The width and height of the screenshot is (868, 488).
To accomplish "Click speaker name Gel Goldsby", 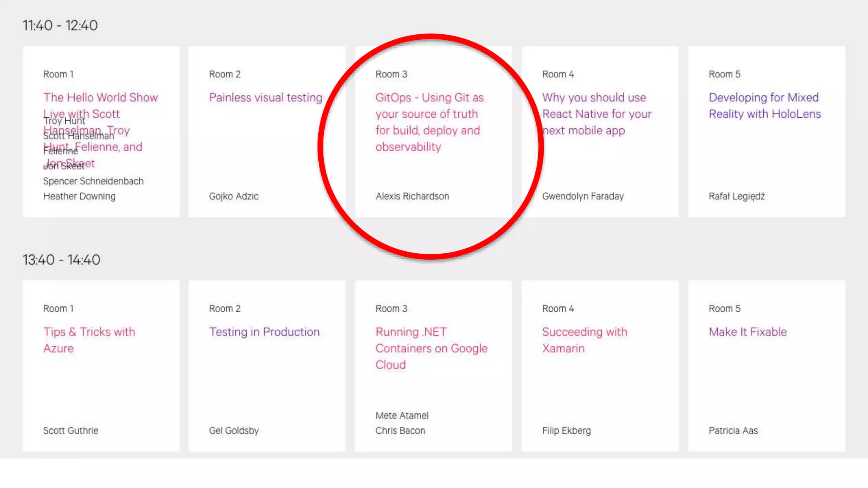I will click(234, 430).
